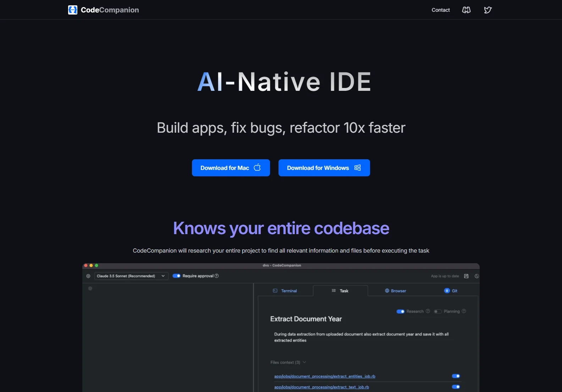This screenshot has width=562, height=392.
Task: Open the Twitter bird icon link
Action: (x=488, y=10)
